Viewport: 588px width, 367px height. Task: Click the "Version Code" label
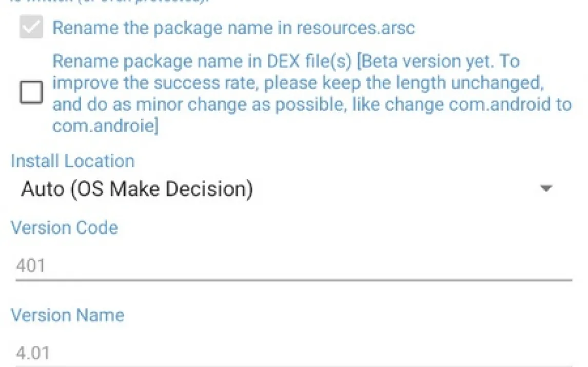click(64, 228)
